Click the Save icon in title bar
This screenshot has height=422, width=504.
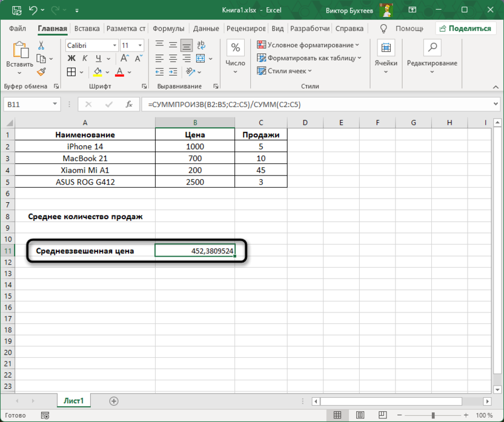(16, 10)
